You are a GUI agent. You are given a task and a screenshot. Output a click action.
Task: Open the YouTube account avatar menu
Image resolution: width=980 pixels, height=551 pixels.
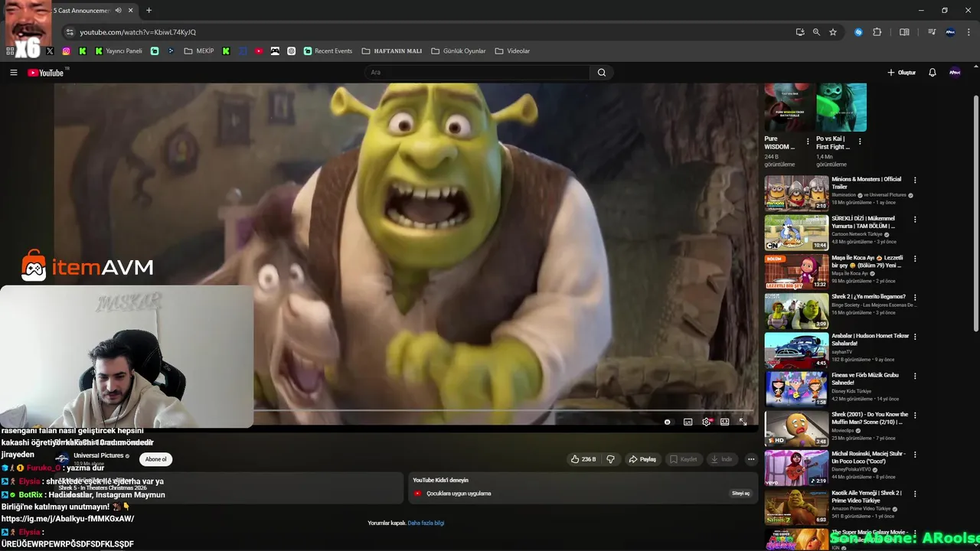pos(955,73)
